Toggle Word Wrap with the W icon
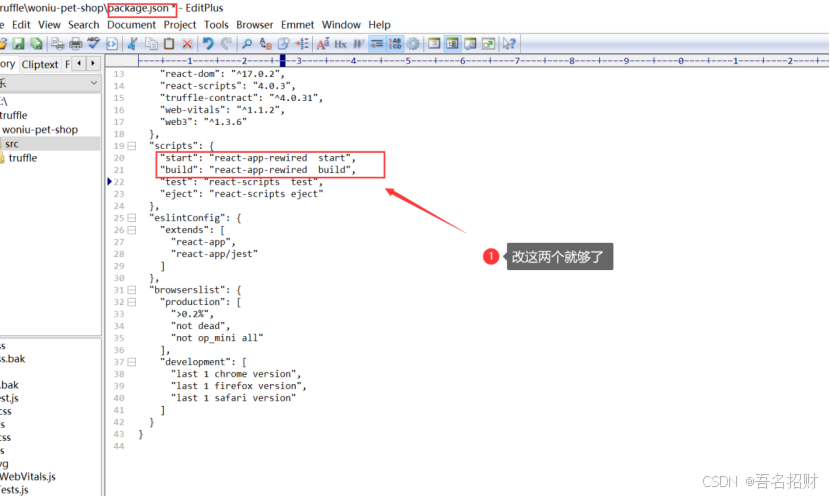Screen dimensions: 830x497 tap(358, 44)
